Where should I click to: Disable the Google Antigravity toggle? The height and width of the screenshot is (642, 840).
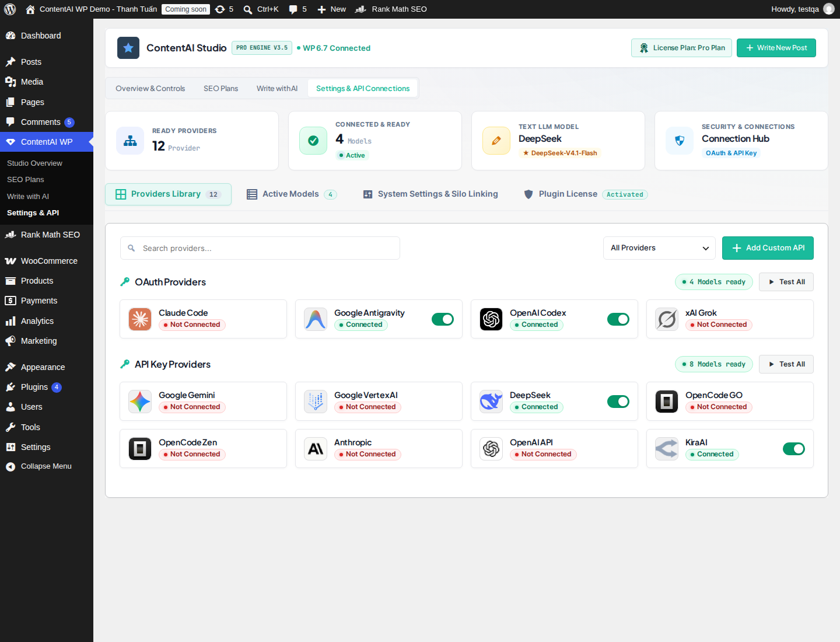[443, 319]
